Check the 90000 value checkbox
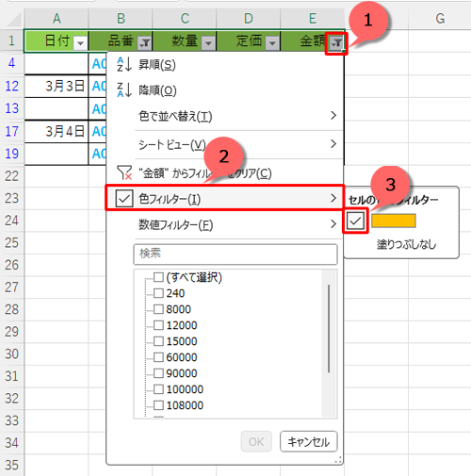The width and height of the screenshot is (471, 476). 158,373
